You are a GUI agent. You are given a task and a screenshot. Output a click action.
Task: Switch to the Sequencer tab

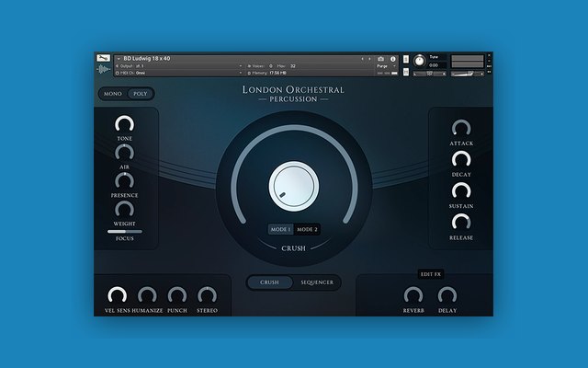(317, 282)
